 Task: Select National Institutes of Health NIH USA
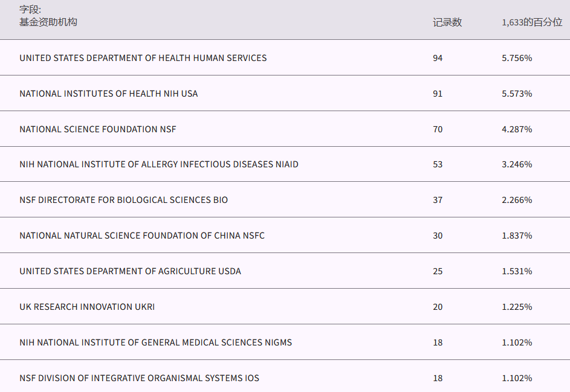click(109, 94)
